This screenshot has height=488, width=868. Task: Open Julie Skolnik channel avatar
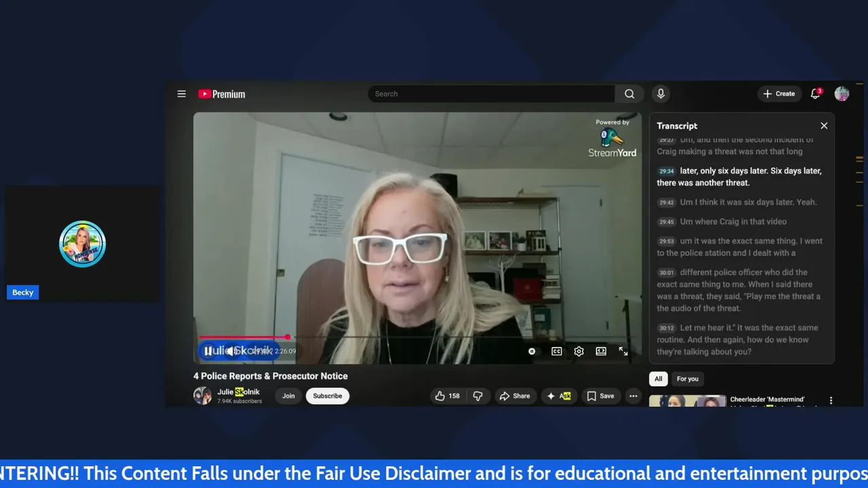(202, 396)
